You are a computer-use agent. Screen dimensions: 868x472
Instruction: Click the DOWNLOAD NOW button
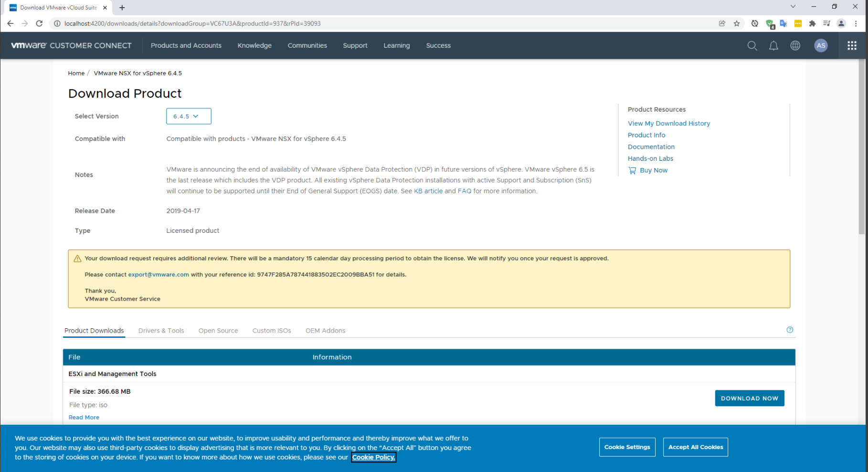click(x=750, y=398)
